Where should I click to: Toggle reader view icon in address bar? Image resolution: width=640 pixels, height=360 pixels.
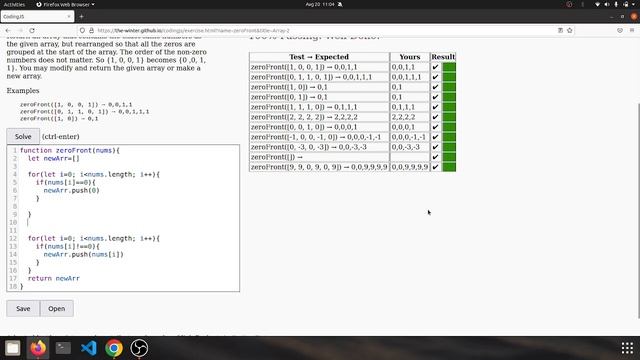tap(560, 31)
